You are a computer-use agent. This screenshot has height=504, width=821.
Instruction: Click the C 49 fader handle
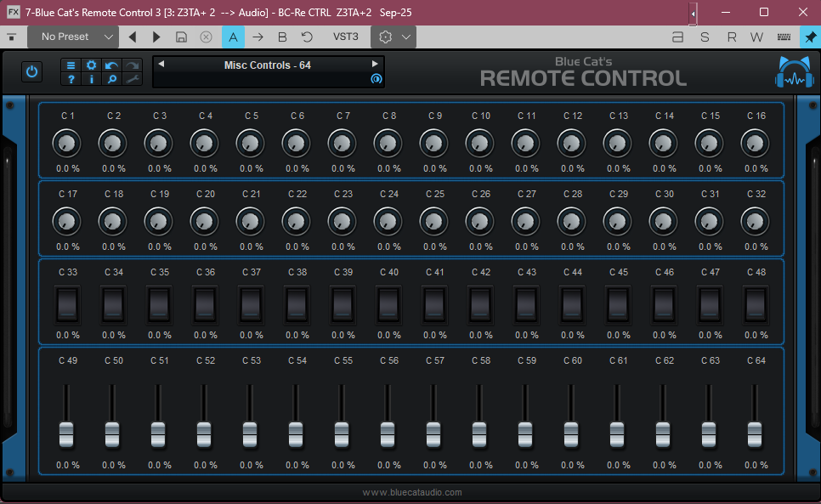tap(66, 435)
